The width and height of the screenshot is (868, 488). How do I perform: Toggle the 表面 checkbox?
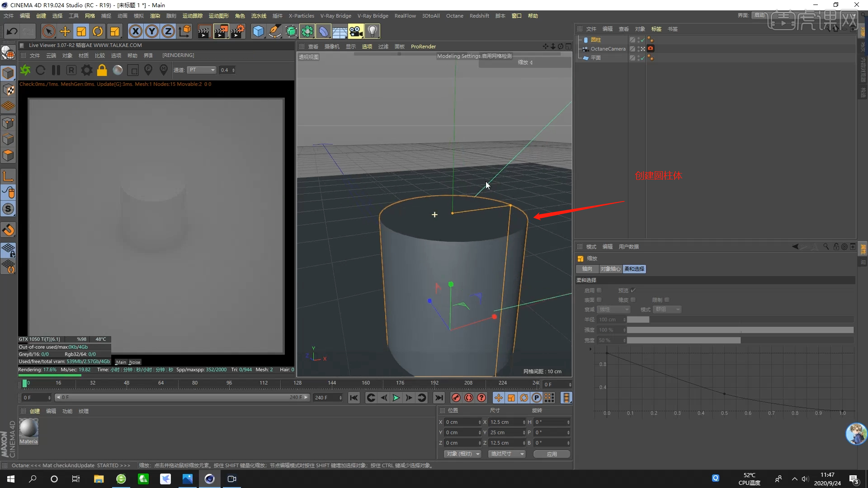tap(599, 300)
